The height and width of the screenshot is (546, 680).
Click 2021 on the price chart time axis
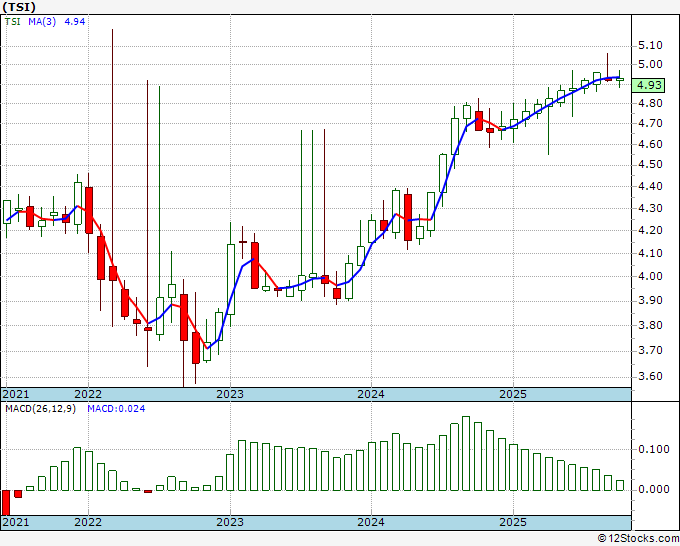point(16,394)
